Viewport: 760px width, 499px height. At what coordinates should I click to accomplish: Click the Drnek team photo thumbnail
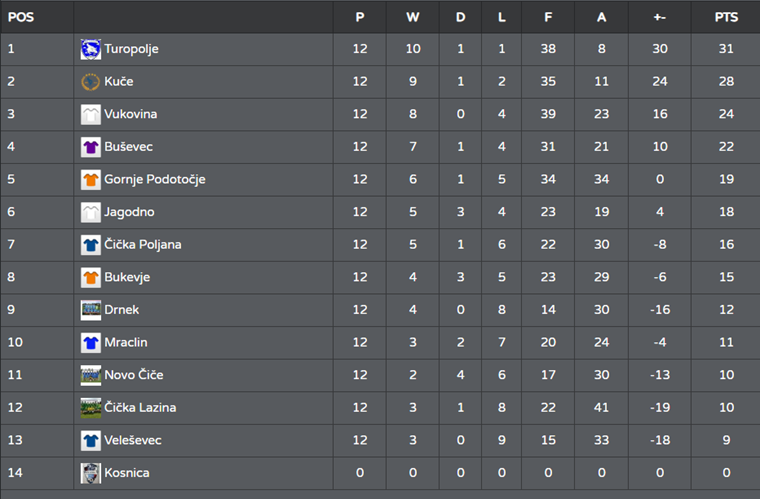tap(91, 310)
